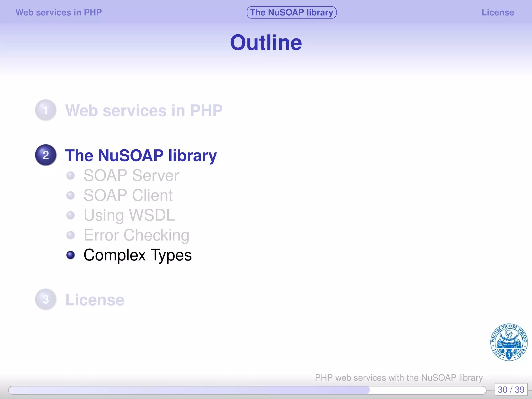Viewport: 532px width, 399px height.
Task: Click the 30 / 39 page counter
Action: tap(511, 390)
